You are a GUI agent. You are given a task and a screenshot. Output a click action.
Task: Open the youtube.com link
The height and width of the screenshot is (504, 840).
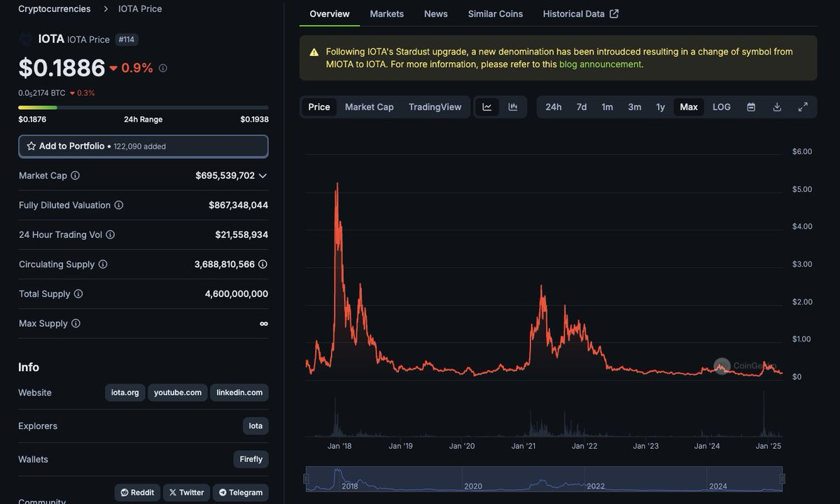(178, 393)
